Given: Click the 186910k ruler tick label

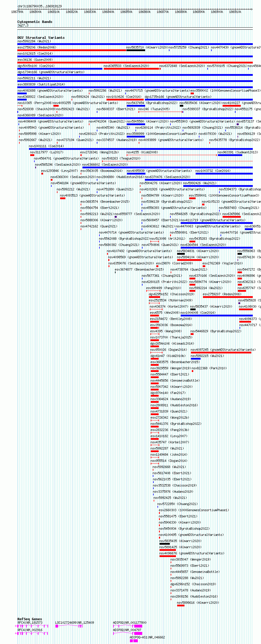Looking at the screenshot, I should (235, 12).
